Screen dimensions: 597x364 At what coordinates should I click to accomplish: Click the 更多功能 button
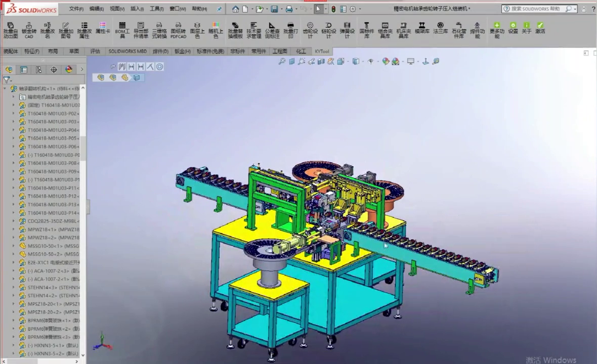pyautogui.click(x=497, y=30)
